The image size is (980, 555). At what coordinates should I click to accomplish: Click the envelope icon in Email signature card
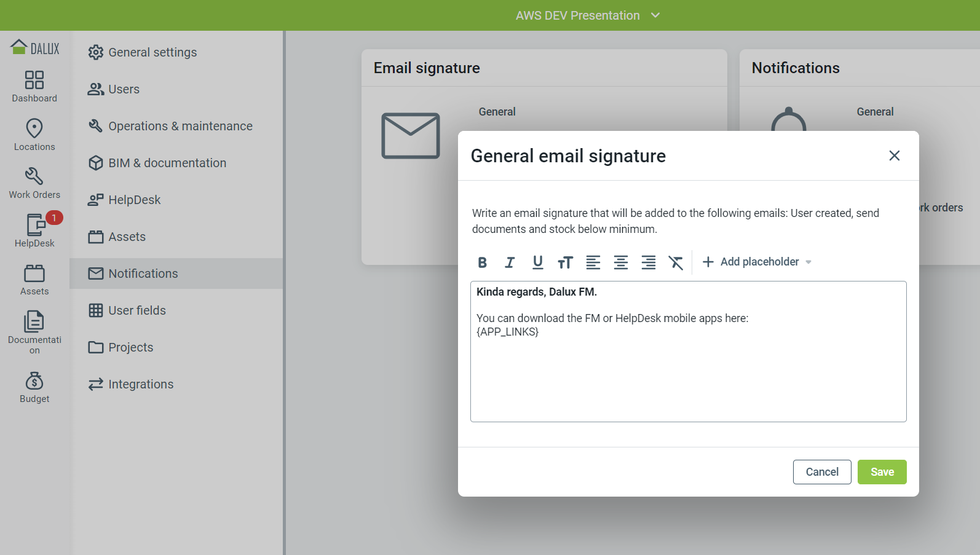(411, 136)
